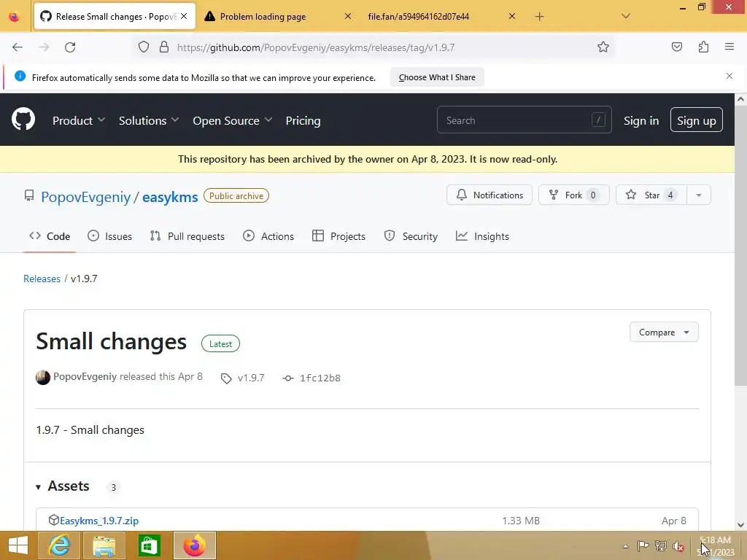The width and height of the screenshot is (747, 560).
Task: Open the Code tab
Action: pos(50,236)
